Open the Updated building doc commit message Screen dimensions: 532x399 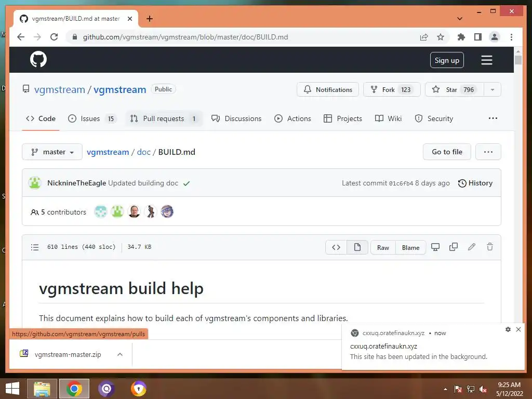pyautogui.click(x=143, y=183)
